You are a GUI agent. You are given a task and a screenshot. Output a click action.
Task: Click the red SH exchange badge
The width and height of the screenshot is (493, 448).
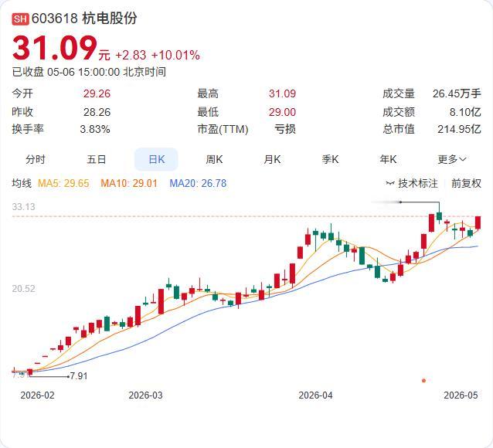(x=20, y=19)
